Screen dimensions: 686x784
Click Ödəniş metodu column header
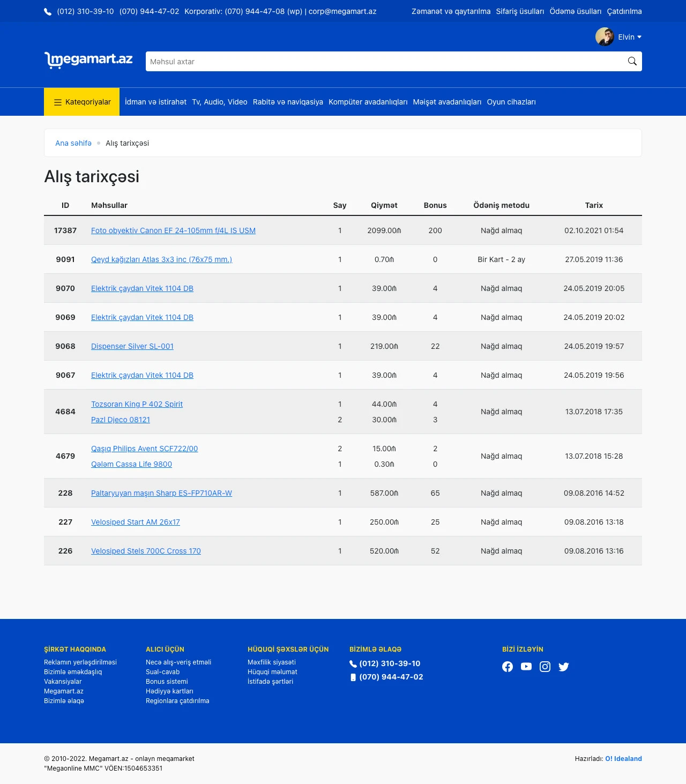(501, 205)
